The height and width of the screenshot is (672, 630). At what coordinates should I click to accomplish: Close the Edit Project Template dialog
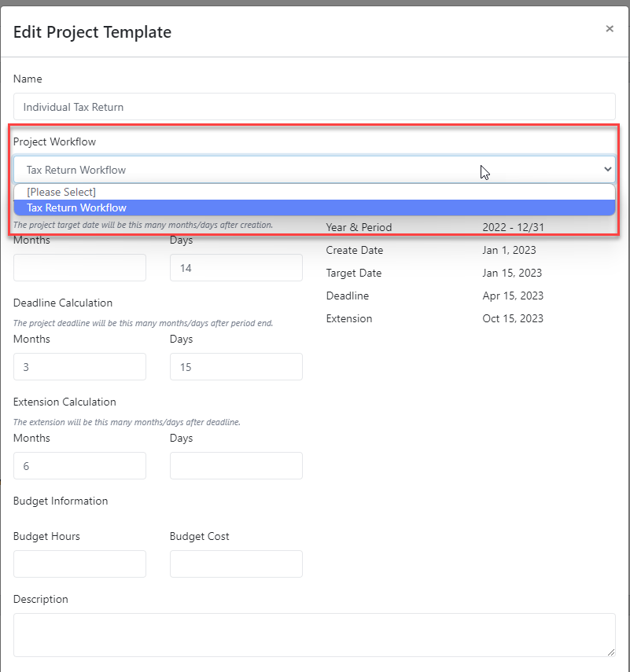(x=610, y=28)
